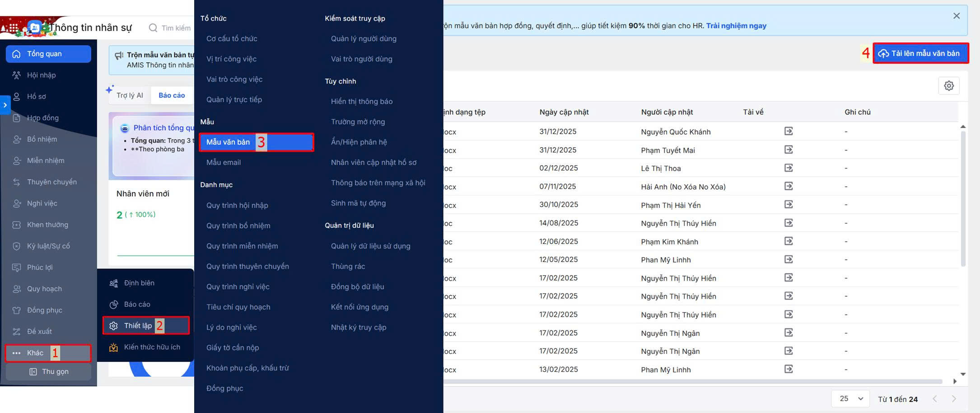Open the page size dropdown showing 25

pos(851,399)
